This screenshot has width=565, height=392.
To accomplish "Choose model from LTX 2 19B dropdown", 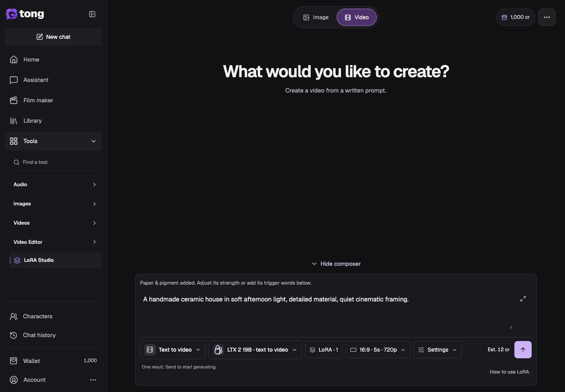I will [x=255, y=350].
